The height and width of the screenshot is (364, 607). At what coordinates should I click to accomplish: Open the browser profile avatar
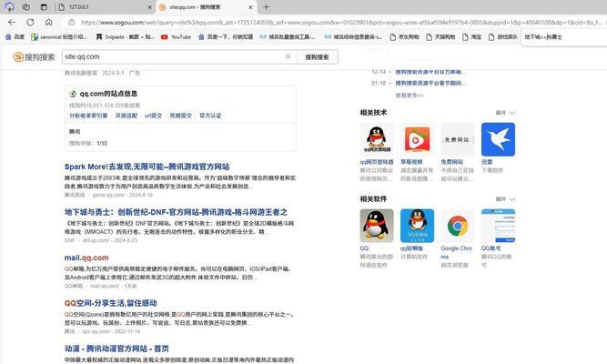click(8, 7)
